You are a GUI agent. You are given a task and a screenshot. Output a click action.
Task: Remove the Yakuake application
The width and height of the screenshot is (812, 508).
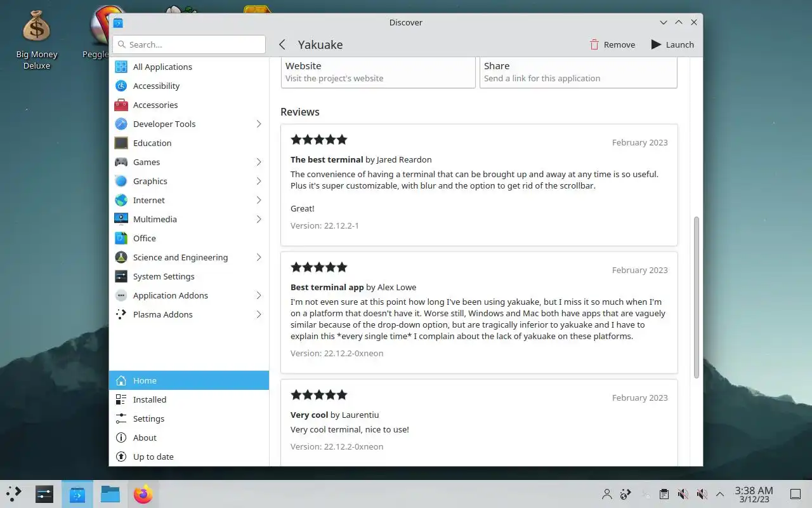(612, 44)
